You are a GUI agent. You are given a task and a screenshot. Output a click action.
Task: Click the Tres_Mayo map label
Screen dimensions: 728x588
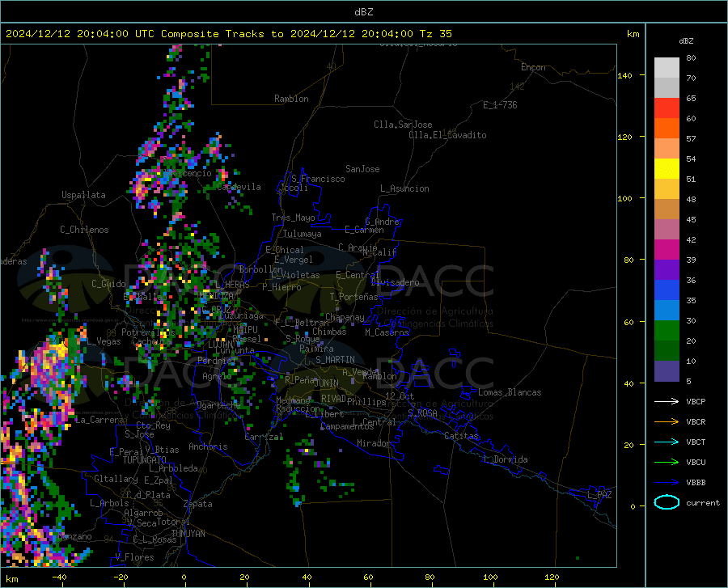293,218
